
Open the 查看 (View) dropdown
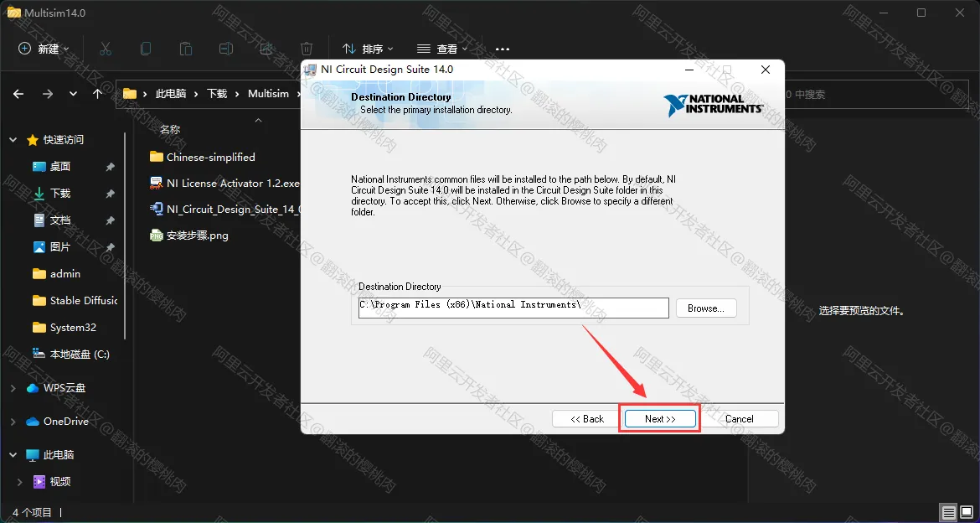pos(442,48)
